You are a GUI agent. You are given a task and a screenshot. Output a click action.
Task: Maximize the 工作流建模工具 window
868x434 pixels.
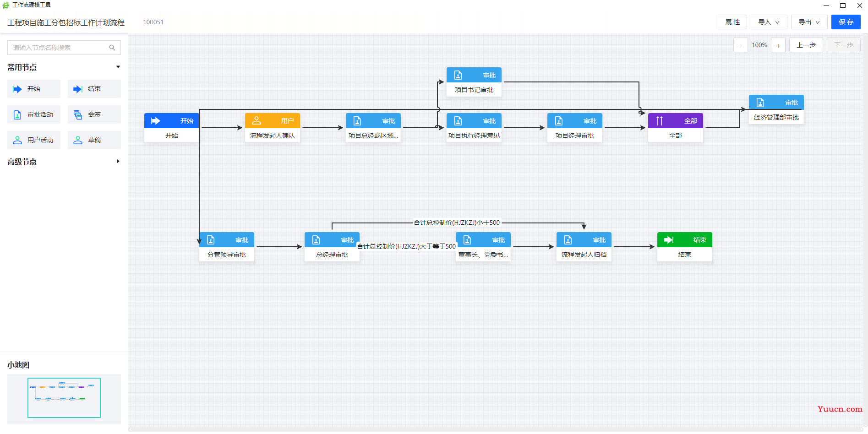point(843,5)
